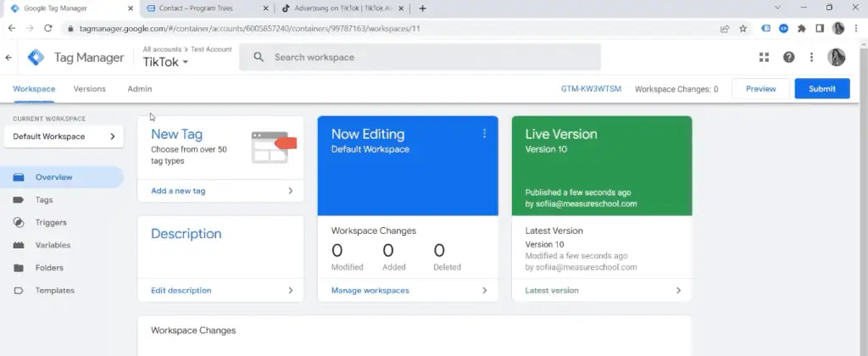Open Tag Manager more options menu
The width and height of the screenshot is (868, 356).
pos(811,57)
